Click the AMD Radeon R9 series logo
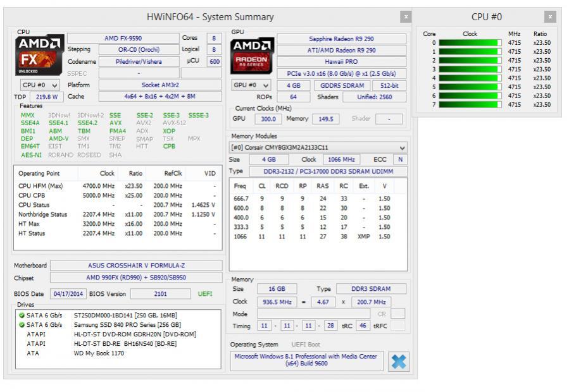This screenshot has height=392, width=569. point(252,56)
